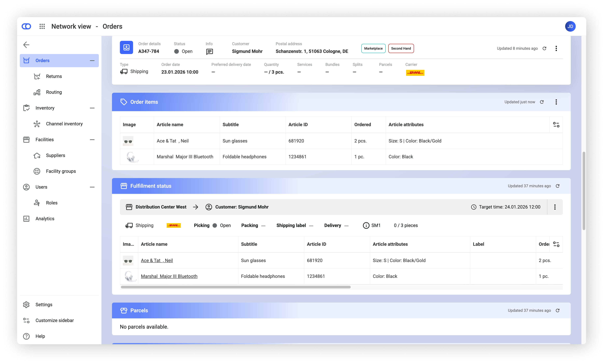Click the back arrow in sidebar
The image size is (606, 364).
coord(26,45)
